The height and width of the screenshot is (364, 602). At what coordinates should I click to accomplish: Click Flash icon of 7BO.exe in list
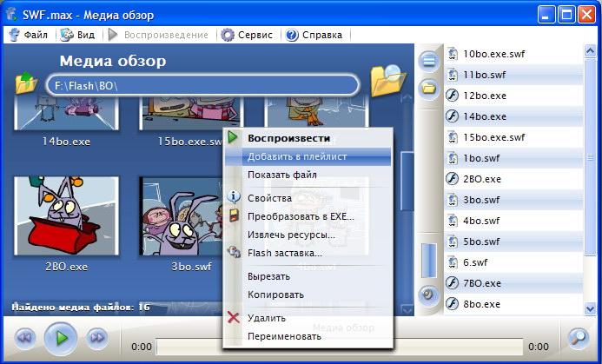[453, 283]
